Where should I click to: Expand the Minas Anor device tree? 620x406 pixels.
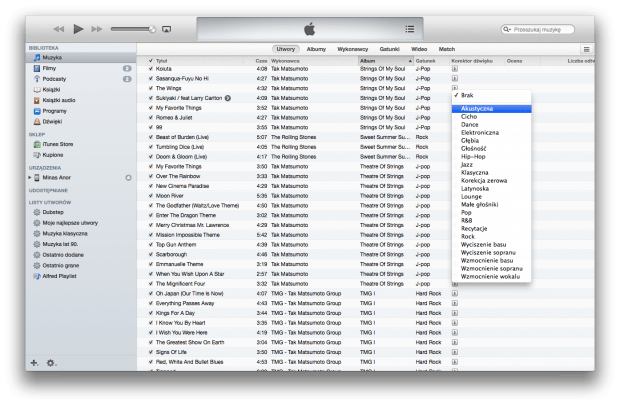[x=30, y=178]
